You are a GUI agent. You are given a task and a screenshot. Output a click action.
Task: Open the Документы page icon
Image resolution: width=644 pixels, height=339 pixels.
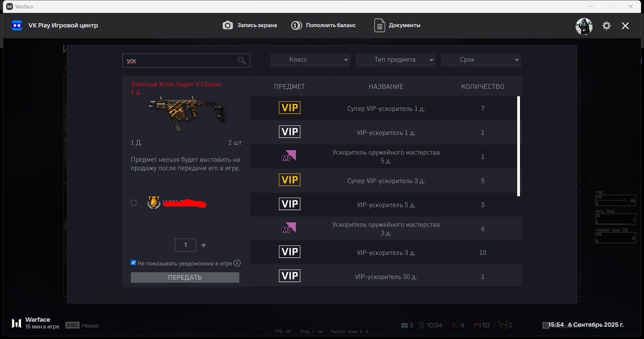(x=380, y=25)
